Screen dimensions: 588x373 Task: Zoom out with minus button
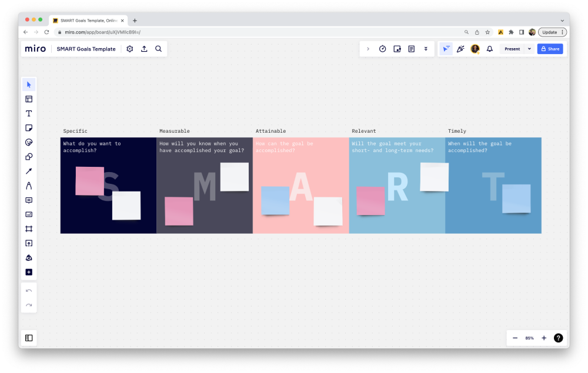(515, 338)
